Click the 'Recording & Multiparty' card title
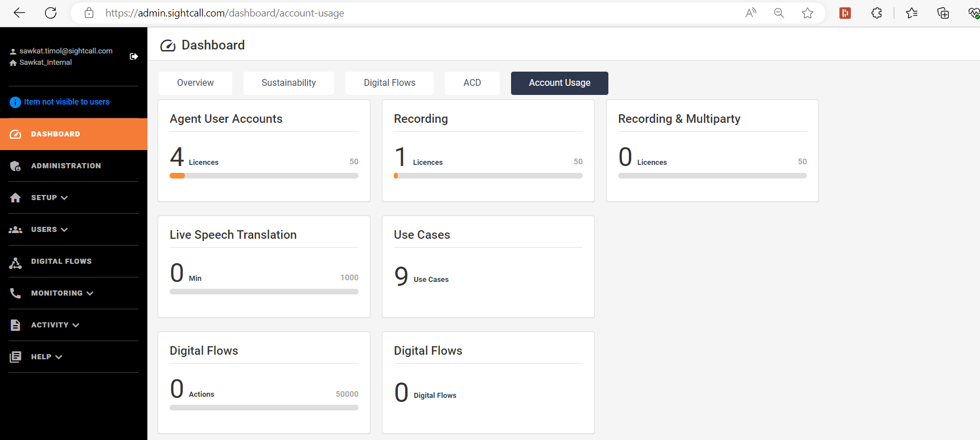This screenshot has height=440, width=980. pyautogui.click(x=679, y=119)
